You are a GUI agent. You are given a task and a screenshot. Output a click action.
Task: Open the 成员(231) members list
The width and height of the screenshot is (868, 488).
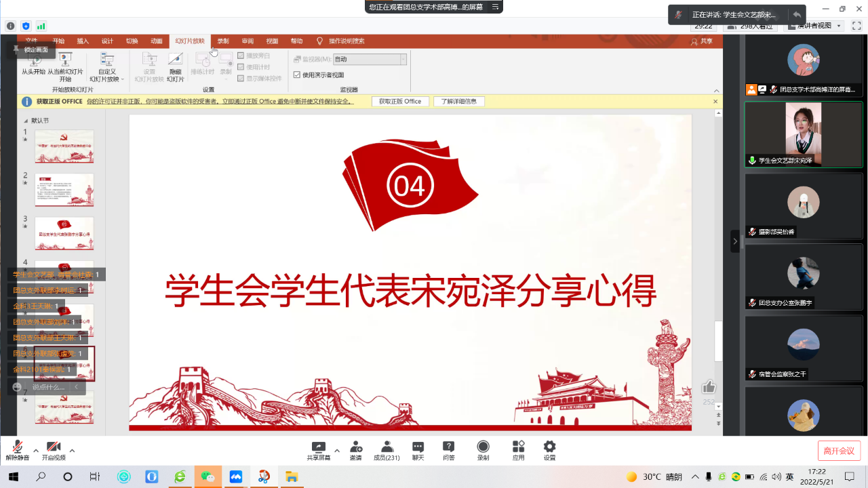click(387, 447)
